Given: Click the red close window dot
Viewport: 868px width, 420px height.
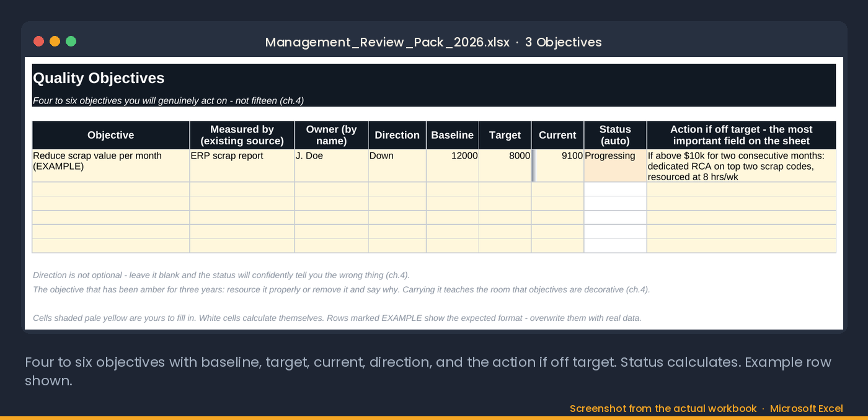Looking at the screenshot, I should (x=38, y=42).
